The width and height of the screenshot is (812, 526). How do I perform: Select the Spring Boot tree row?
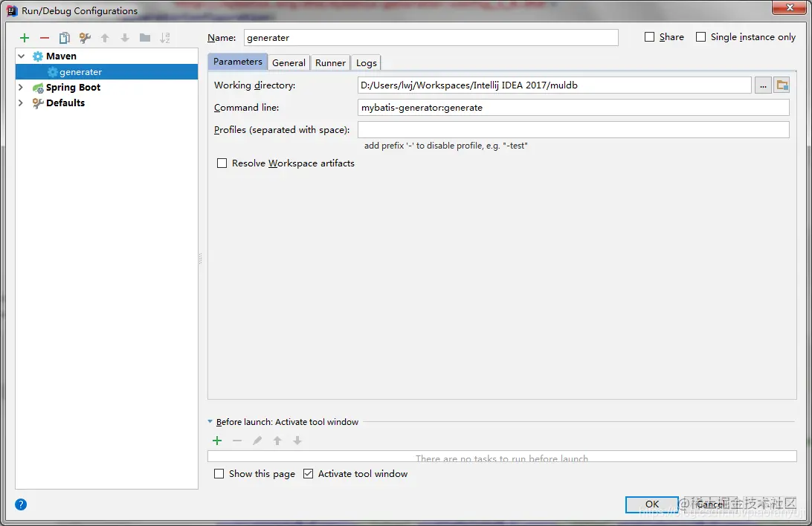106,88
